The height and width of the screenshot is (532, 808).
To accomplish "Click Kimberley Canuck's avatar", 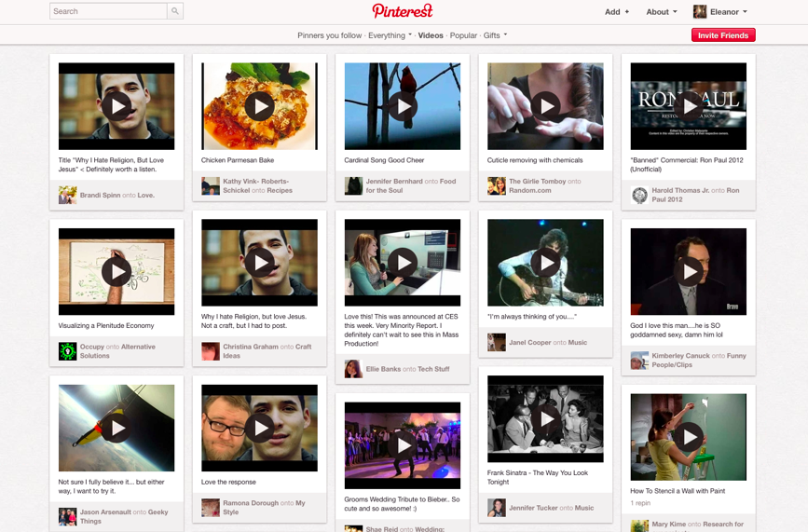I will (x=639, y=361).
